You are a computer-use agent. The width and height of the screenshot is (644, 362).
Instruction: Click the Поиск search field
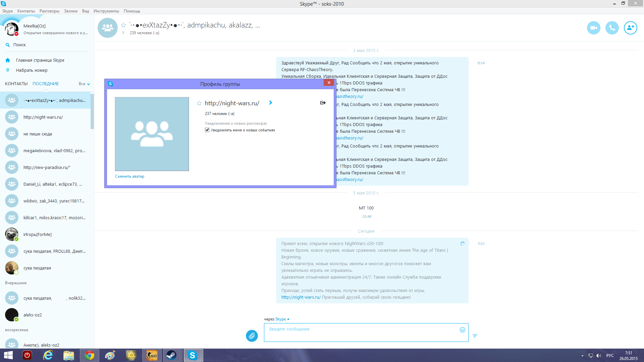47,45
